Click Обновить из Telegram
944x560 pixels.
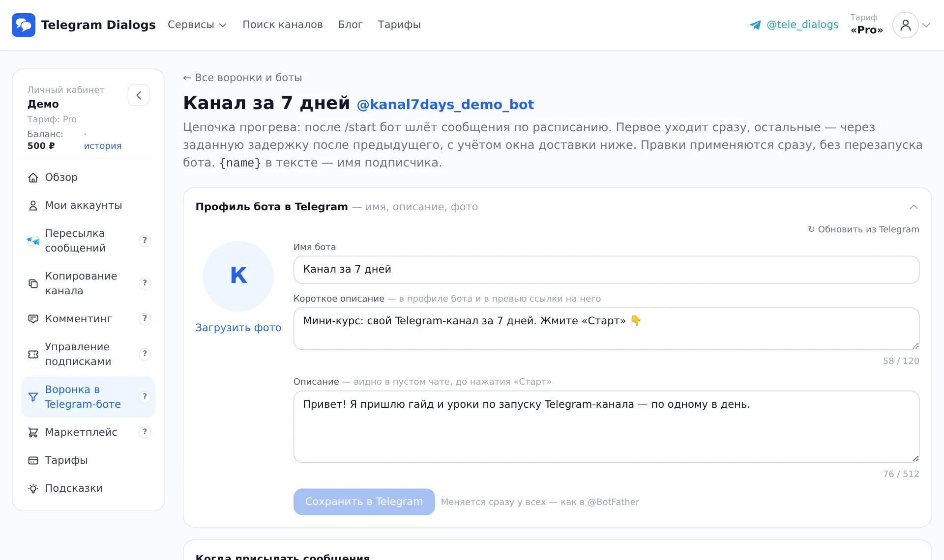point(863,229)
